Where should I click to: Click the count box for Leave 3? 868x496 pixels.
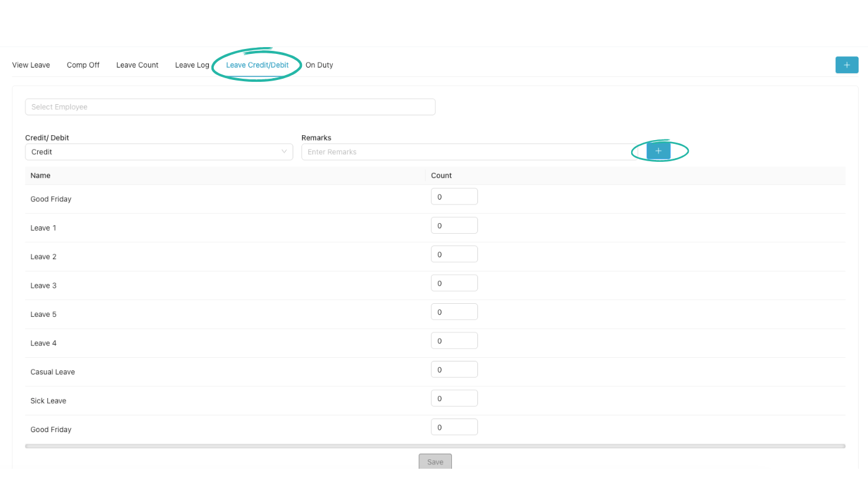coord(454,282)
